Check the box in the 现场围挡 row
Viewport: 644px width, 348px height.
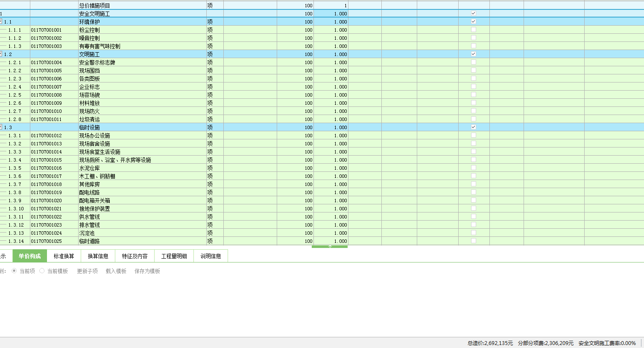474,70
